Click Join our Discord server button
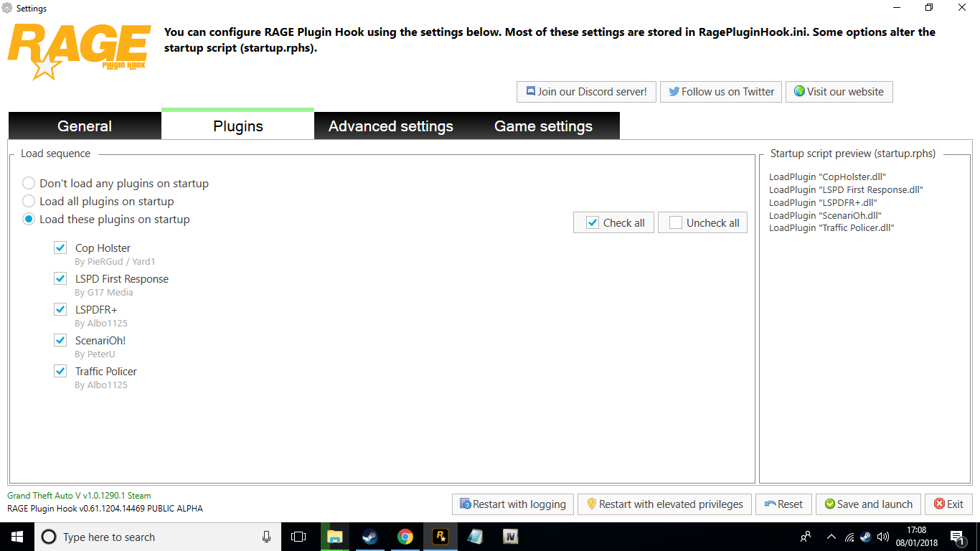This screenshot has height=551, width=980. (x=586, y=92)
